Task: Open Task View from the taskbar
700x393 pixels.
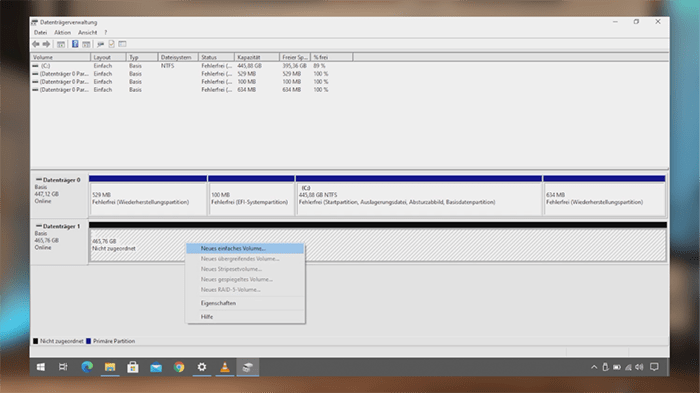Action: (x=63, y=367)
